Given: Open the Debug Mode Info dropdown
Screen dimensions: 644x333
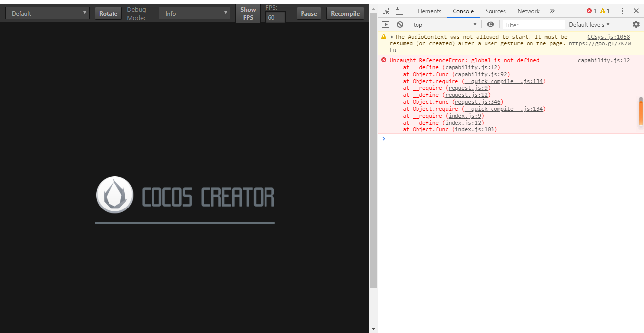Looking at the screenshot, I should (x=194, y=13).
